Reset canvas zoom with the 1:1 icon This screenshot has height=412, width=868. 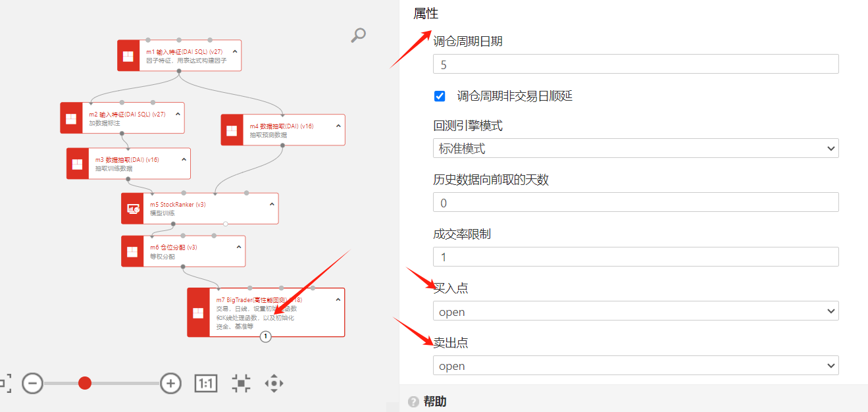[206, 383]
